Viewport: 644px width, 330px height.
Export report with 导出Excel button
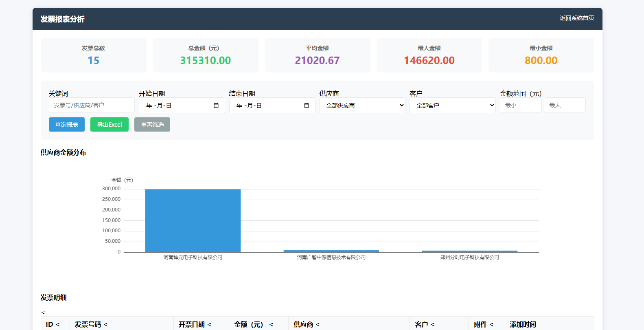pyautogui.click(x=110, y=125)
